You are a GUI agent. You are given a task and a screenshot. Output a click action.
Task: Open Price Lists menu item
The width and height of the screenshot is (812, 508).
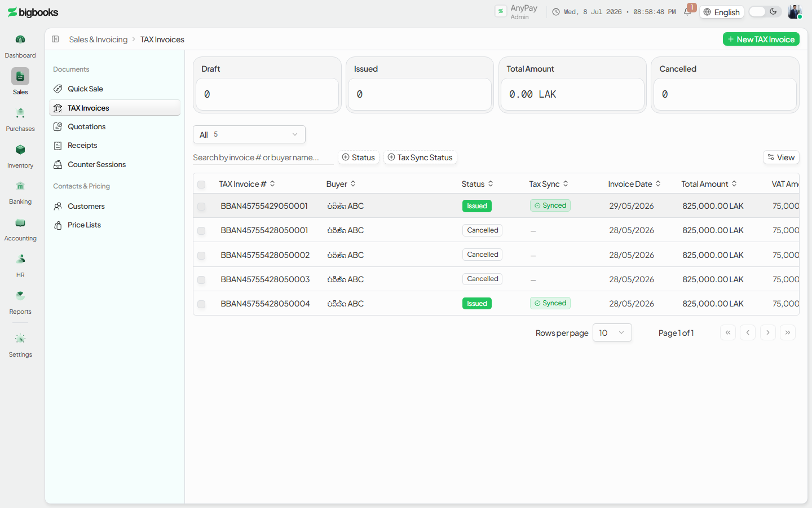(x=115, y=225)
